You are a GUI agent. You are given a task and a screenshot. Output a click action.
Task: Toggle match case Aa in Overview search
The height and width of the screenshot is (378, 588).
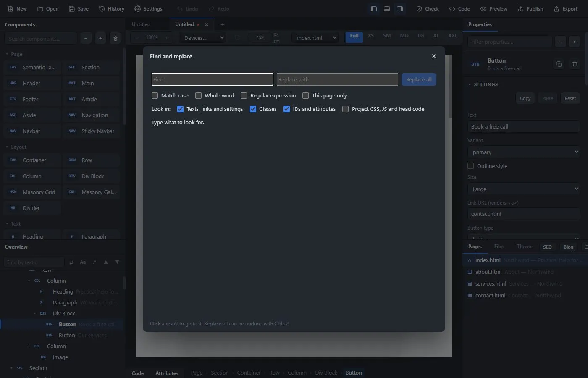pos(83,262)
